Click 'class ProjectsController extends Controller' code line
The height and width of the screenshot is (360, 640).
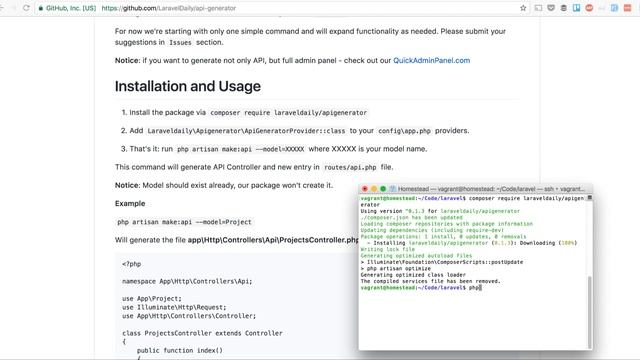pos(202,333)
